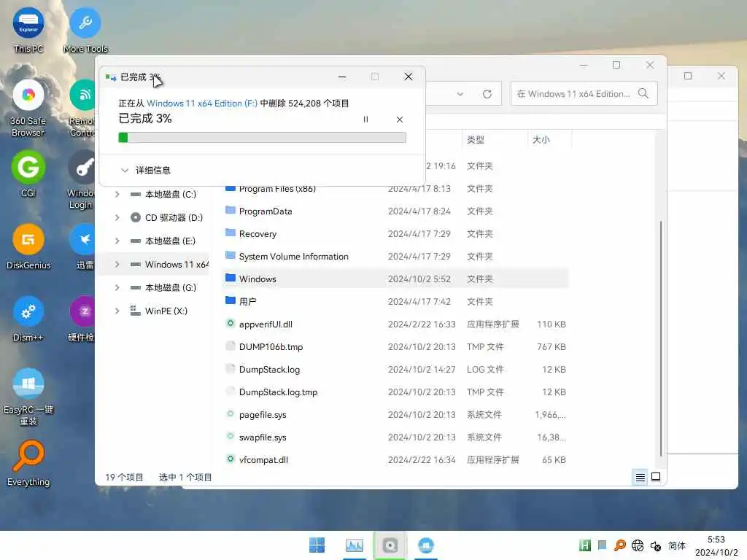
Task: Select CD 驱动器 (D:) in the navigation pane
Action: tap(166, 217)
